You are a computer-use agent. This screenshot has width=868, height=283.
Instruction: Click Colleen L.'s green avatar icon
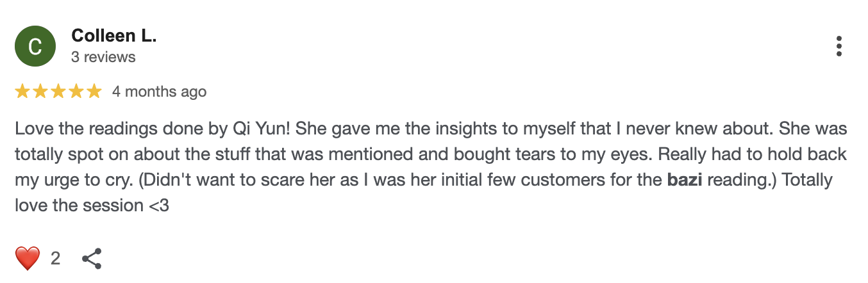pyautogui.click(x=35, y=47)
